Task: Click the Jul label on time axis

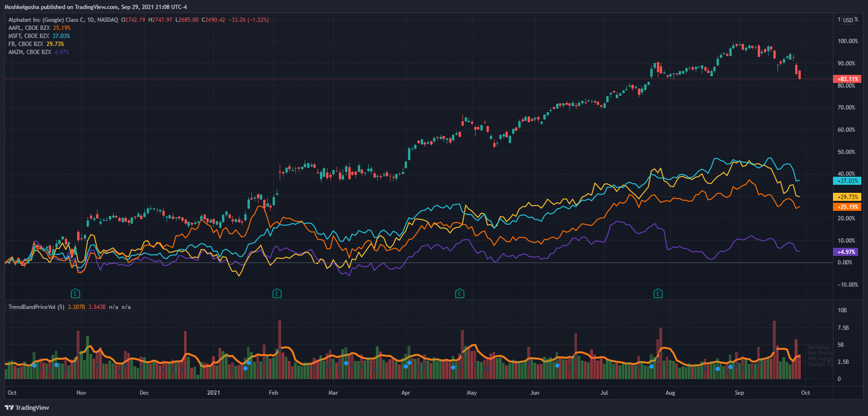Action: click(604, 393)
